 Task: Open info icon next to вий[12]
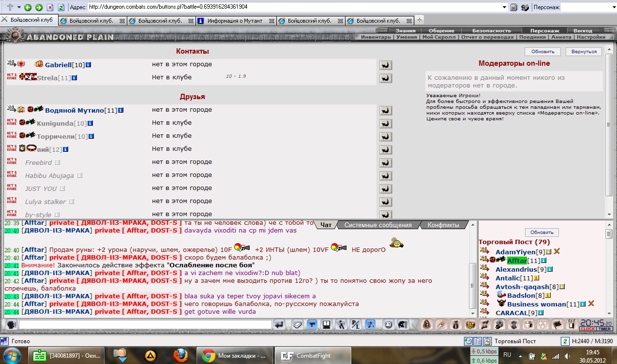tap(66, 149)
